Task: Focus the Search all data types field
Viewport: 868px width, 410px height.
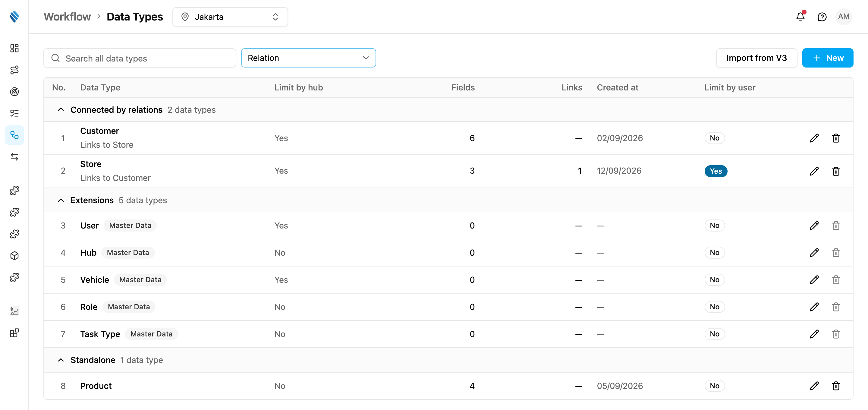Action: 140,58
